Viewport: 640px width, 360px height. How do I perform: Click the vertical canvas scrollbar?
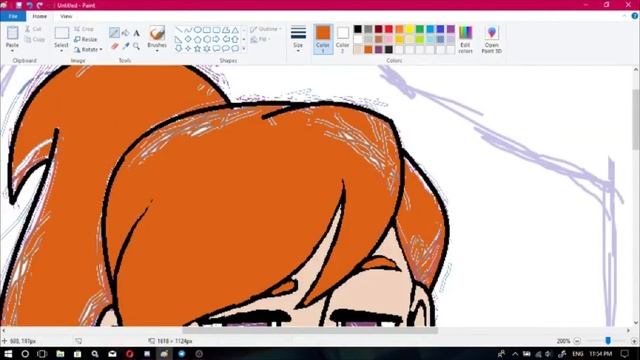click(636, 119)
